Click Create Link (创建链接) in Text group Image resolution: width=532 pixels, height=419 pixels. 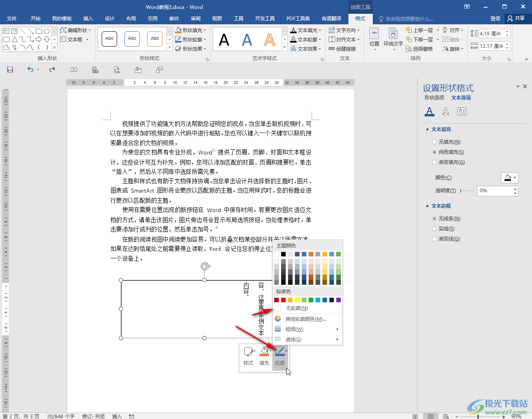[x=342, y=49]
